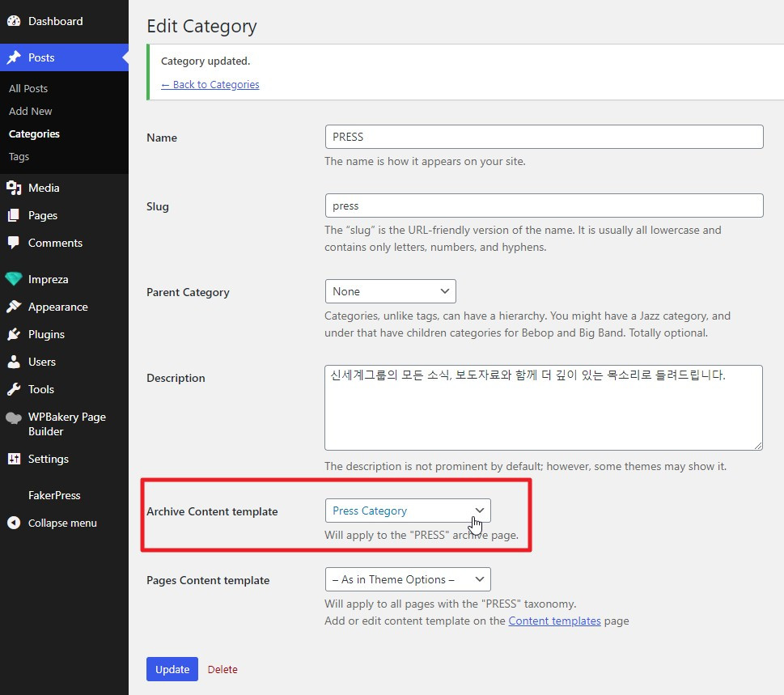
Task: Open the Parent Category dropdown
Action: (390, 291)
